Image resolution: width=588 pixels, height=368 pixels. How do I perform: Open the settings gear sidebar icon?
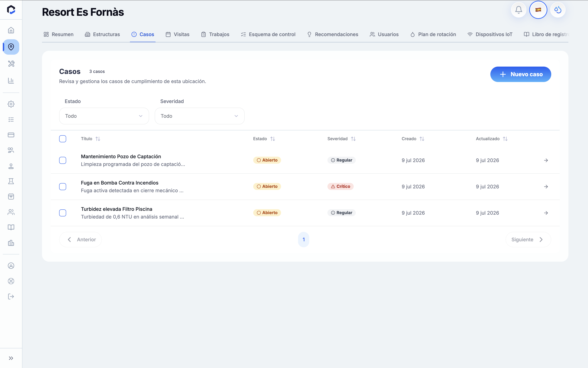11,104
